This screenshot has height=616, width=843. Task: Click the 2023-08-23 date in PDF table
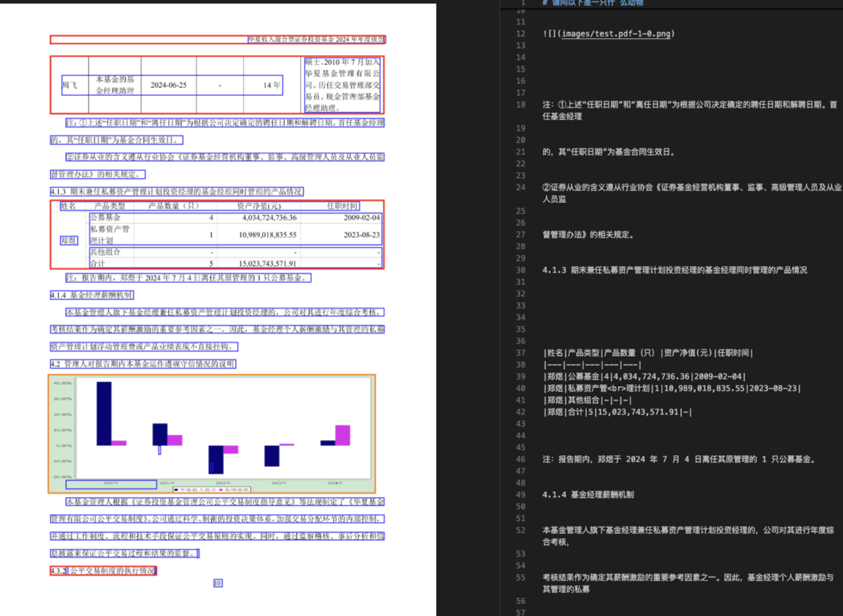(x=362, y=234)
